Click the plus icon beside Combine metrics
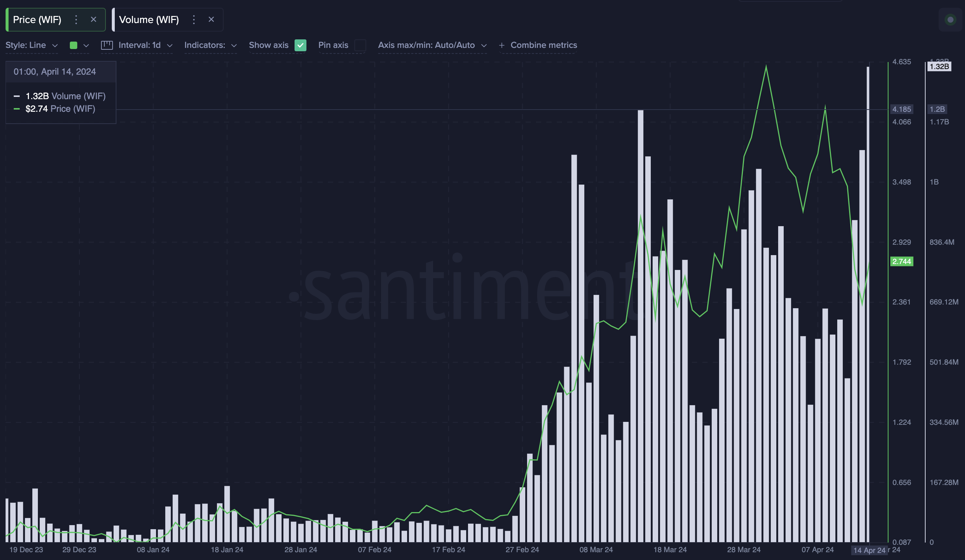 point(501,45)
